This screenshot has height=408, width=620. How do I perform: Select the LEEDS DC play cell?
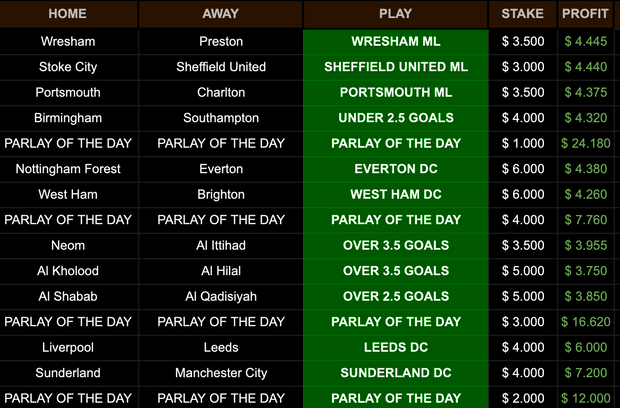pyautogui.click(x=395, y=348)
